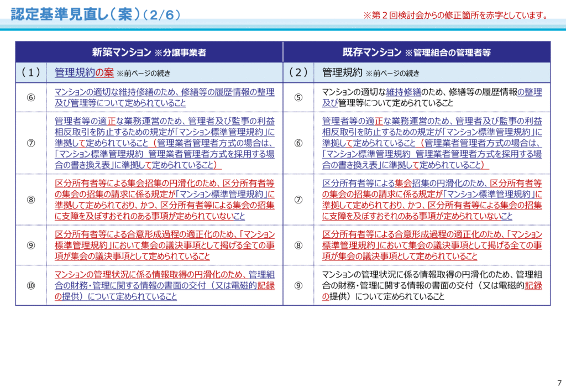Select the 新築マンション column header
The image size is (566, 392).
149,53
